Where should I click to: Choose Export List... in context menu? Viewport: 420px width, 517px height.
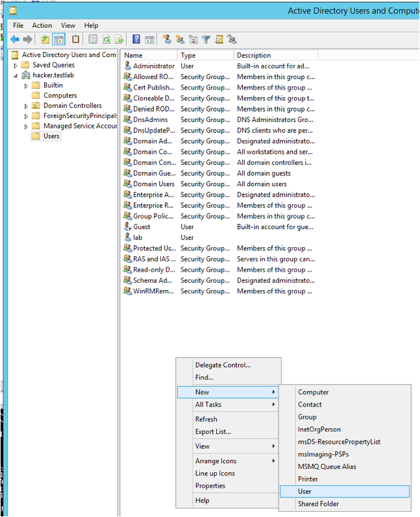coord(228,431)
